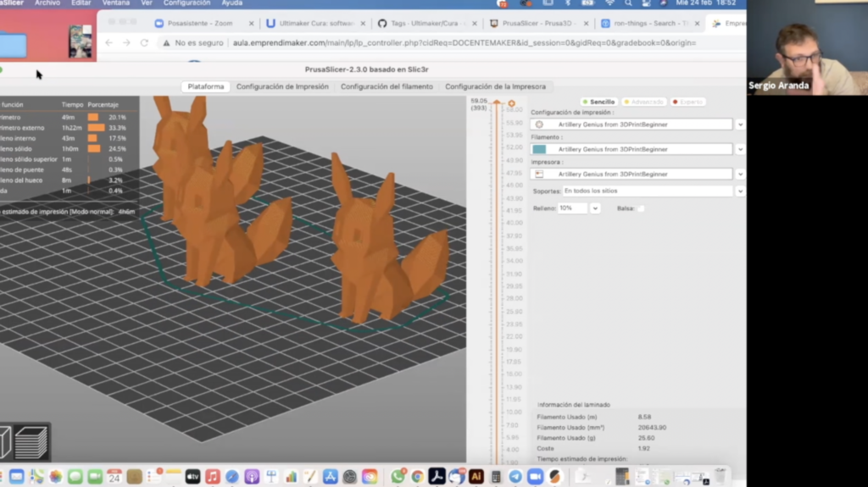Click the Spotlight search icon in menu bar
Viewport: 868px width, 487px height.
point(628,3)
